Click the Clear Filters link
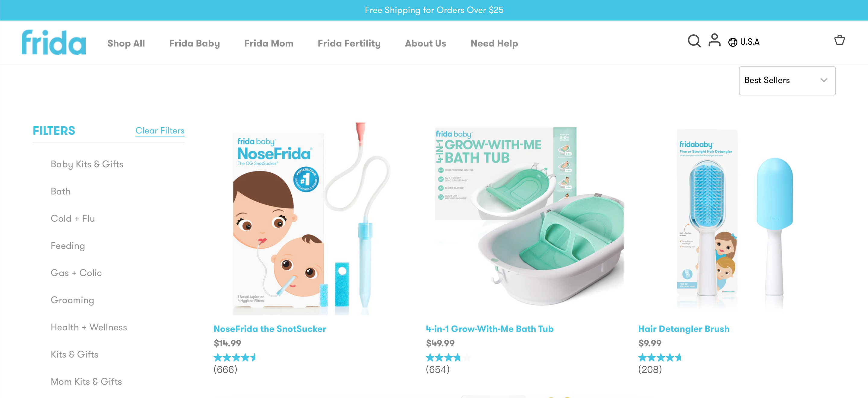The width and height of the screenshot is (868, 398). 160,130
